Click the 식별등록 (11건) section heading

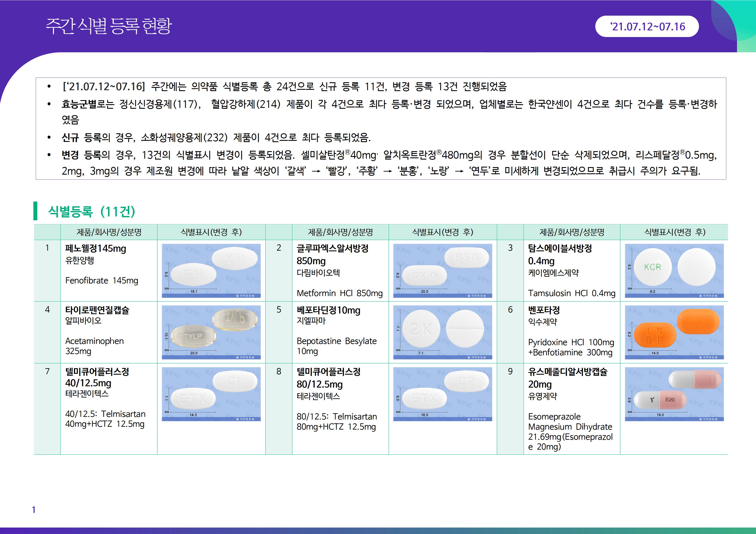click(92, 211)
